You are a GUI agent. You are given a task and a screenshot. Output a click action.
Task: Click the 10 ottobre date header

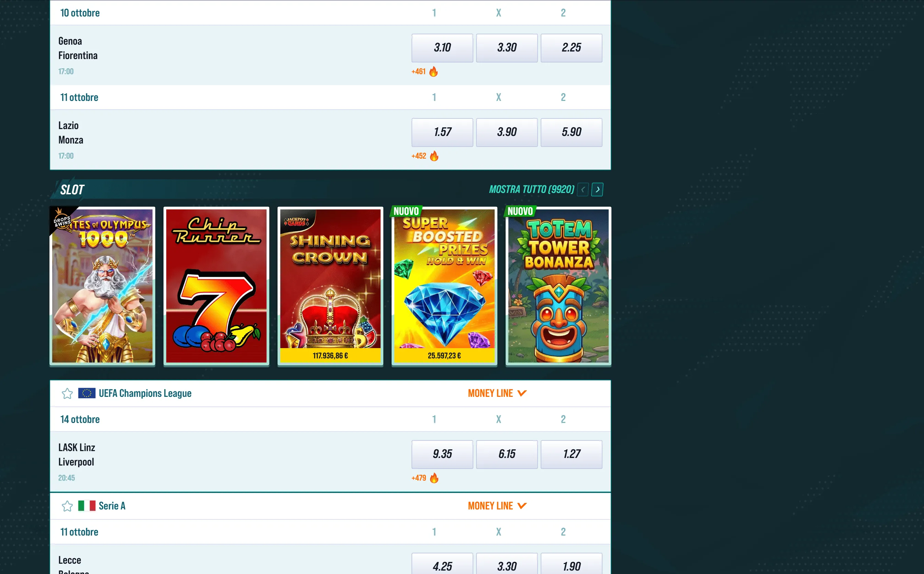pyautogui.click(x=80, y=13)
